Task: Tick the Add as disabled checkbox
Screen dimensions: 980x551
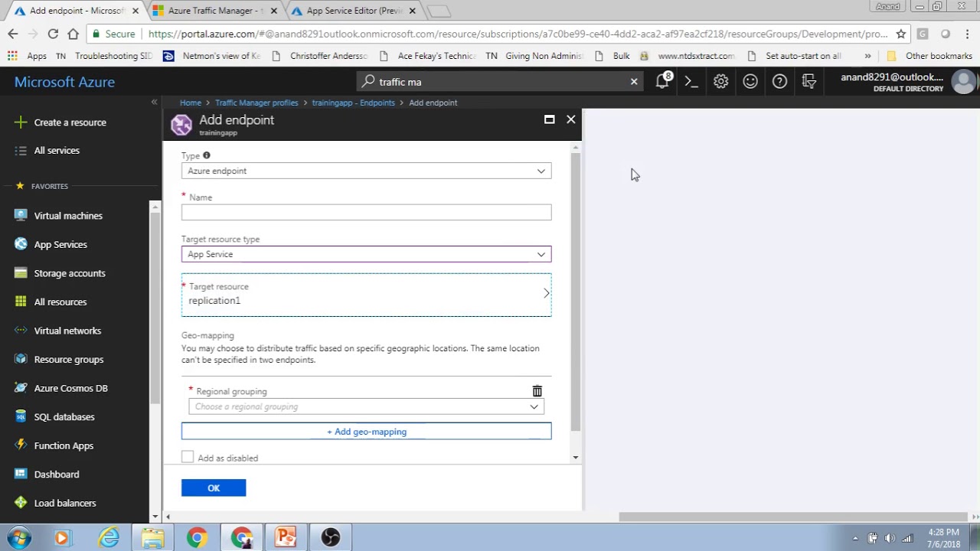Action: pyautogui.click(x=188, y=457)
